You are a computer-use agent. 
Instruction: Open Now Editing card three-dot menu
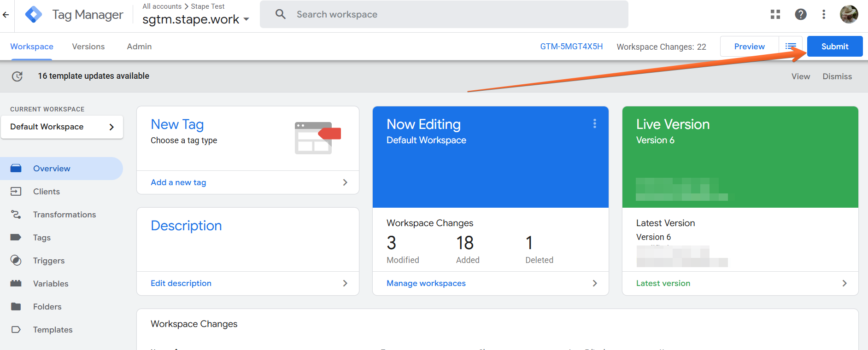595,123
